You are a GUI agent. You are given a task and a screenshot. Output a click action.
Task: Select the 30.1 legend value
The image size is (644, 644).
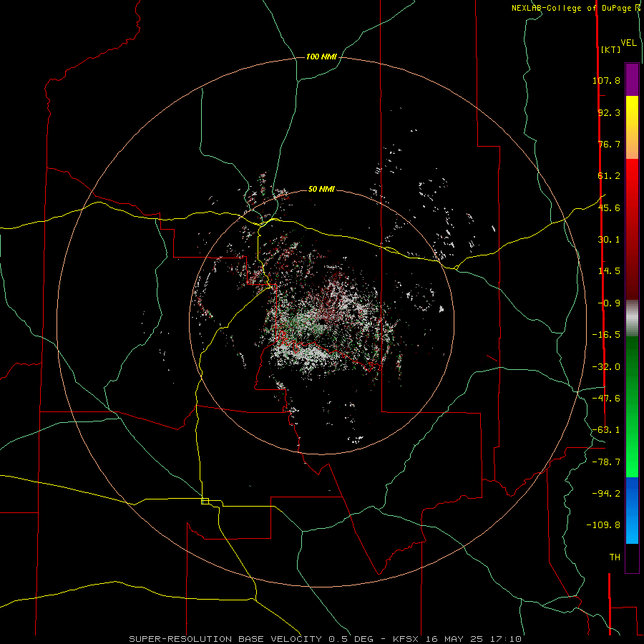tap(609, 240)
